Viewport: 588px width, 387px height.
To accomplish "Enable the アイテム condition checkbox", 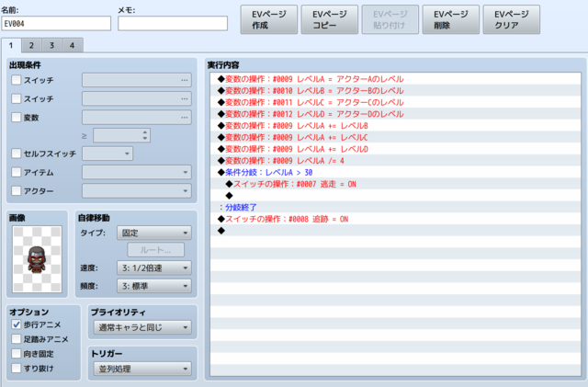I will click(17, 172).
